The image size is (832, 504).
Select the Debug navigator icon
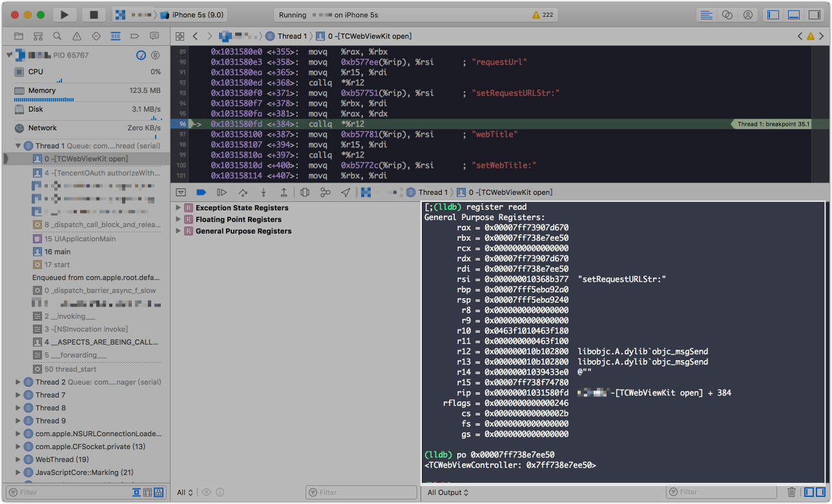point(116,36)
